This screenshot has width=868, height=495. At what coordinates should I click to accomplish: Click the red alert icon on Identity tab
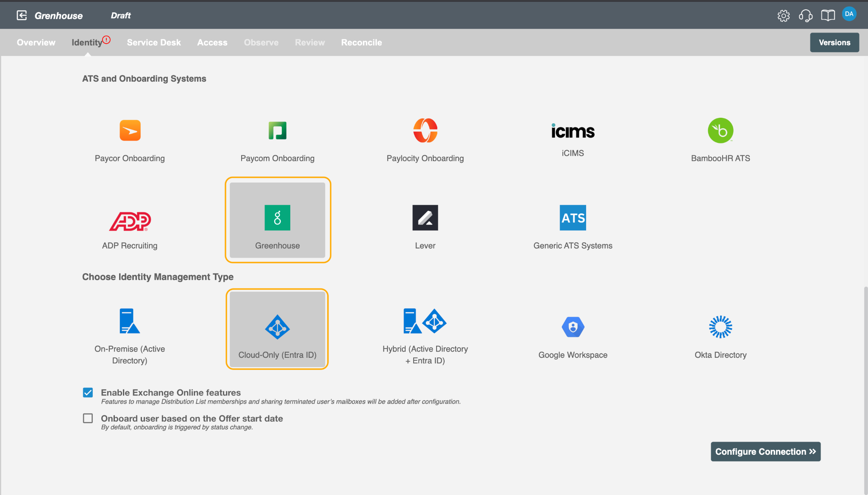(106, 39)
